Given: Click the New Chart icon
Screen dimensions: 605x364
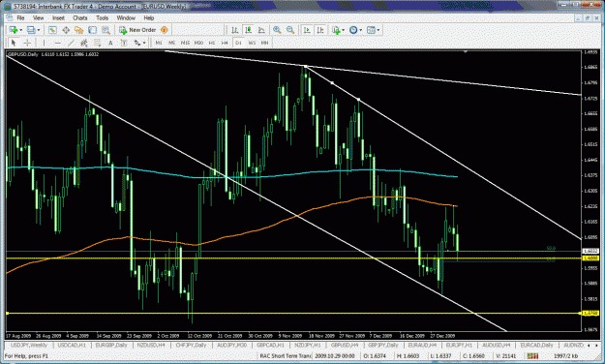Looking at the screenshot, I should pos(14,30).
